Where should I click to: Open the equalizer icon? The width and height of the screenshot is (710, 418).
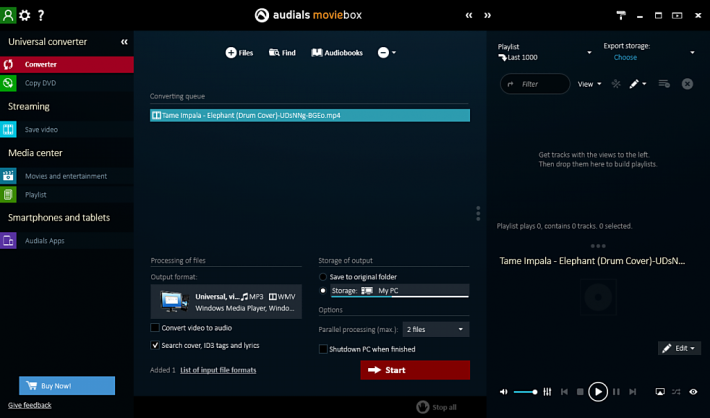pos(547,392)
